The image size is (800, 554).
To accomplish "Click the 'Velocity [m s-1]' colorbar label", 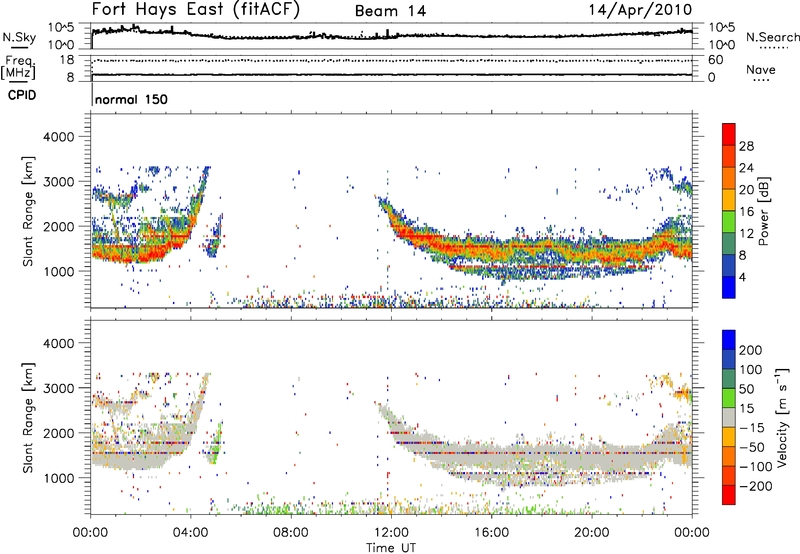I will point(782,418).
